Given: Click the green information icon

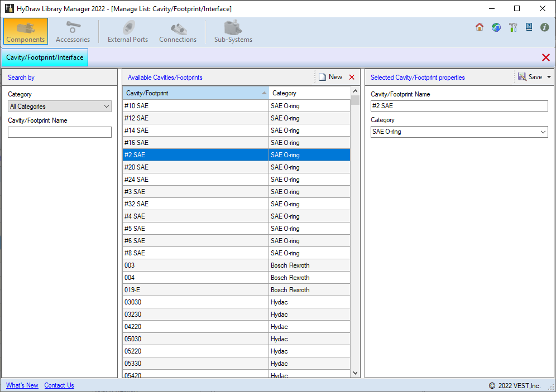Looking at the screenshot, I should click(x=545, y=27).
